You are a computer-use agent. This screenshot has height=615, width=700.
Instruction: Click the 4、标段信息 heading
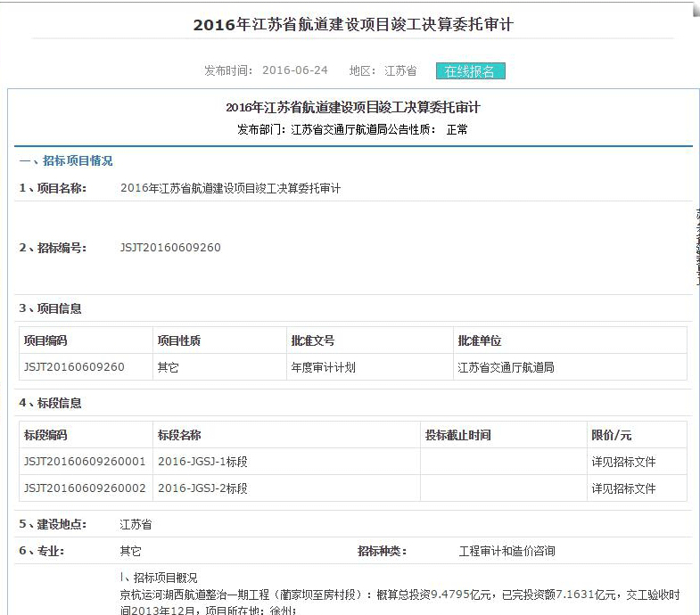(50, 403)
